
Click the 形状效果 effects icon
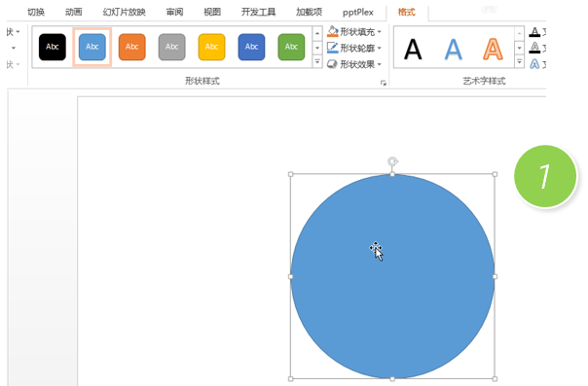pyautogui.click(x=332, y=64)
